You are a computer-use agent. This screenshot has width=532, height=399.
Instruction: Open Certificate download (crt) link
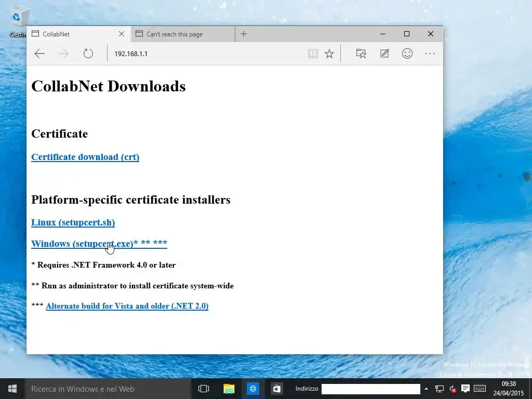point(85,157)
